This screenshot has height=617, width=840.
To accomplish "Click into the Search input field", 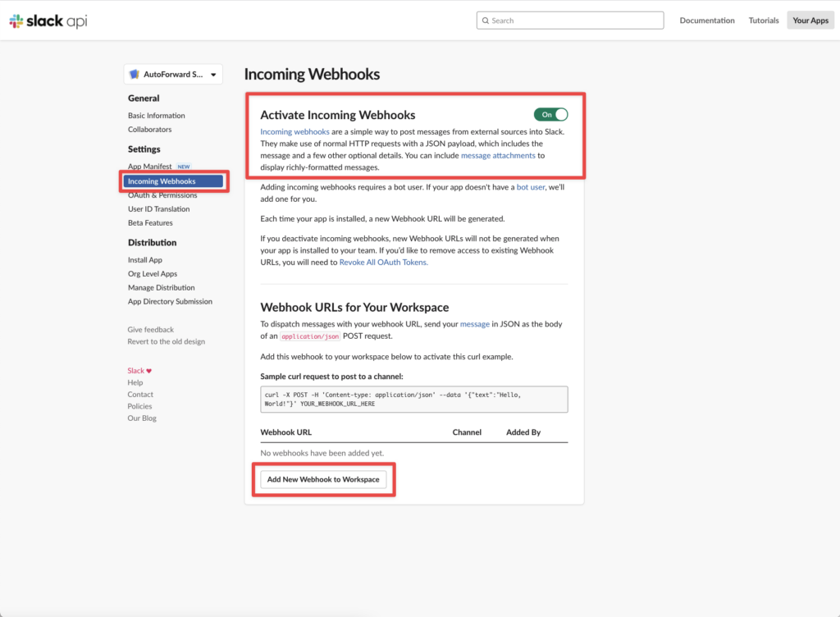I will 570,21.
